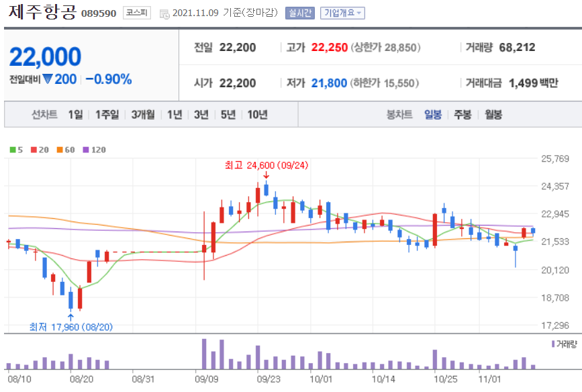The height and width of the screenshot is (392, 582).
Task: Click the 실시간 button
Action: [x=300, y=13]
